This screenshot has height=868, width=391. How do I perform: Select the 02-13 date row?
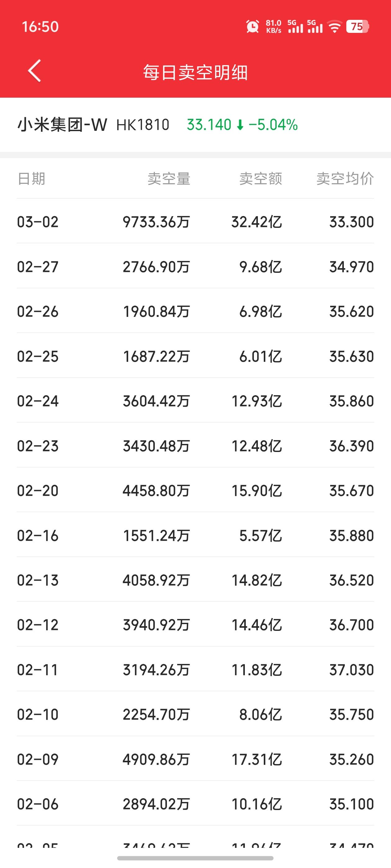[195, 580]
